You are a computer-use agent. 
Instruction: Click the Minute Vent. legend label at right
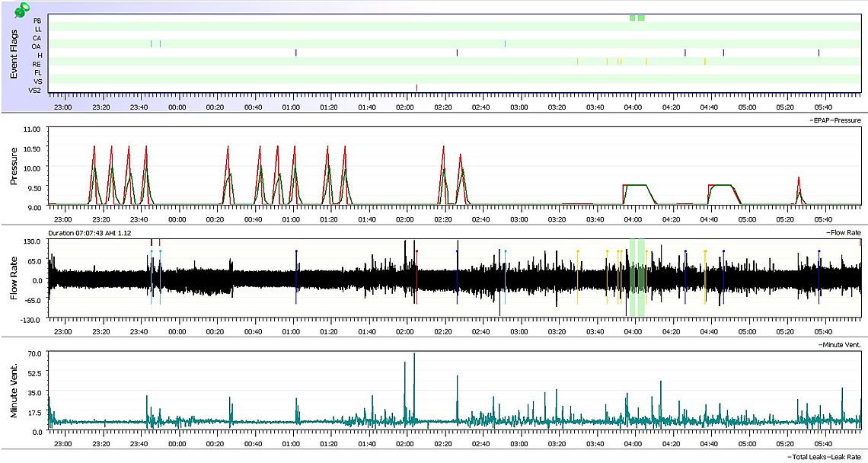coord(841,344)
